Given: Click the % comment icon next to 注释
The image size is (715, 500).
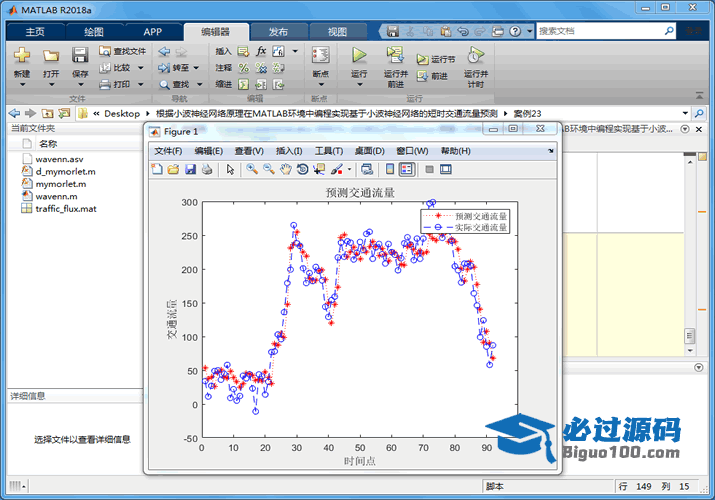Looking at the screenshot, I should (244, 68).
